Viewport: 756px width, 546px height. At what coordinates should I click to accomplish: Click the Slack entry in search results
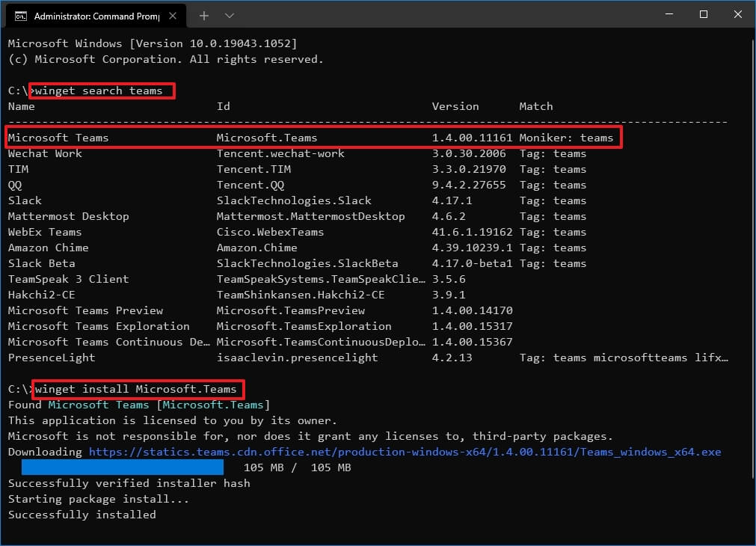(x=25, y=200)
